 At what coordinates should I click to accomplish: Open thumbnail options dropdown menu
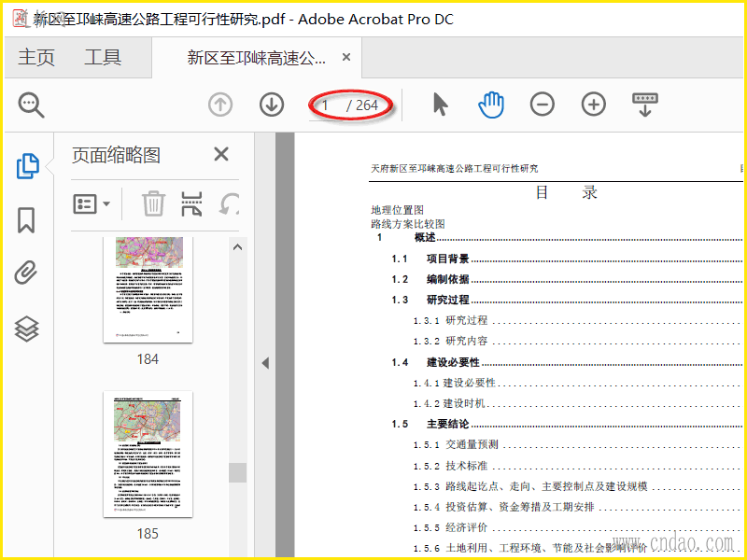(92, 204)
